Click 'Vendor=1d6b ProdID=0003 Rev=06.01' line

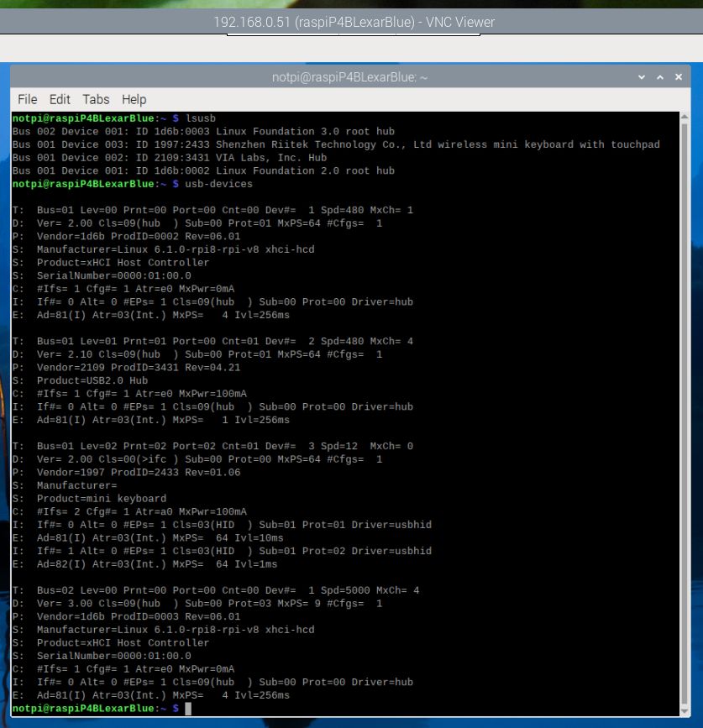126,616
